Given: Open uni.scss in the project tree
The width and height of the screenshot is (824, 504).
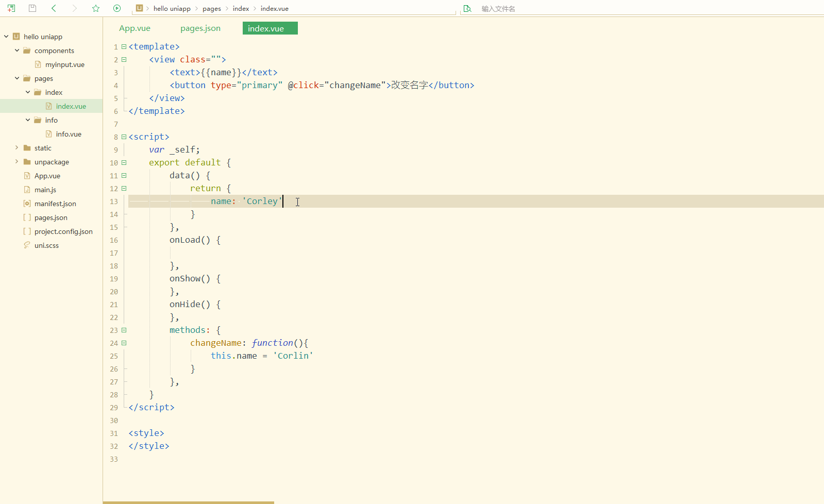Looking at the screenshot, I should coord(46,245).
